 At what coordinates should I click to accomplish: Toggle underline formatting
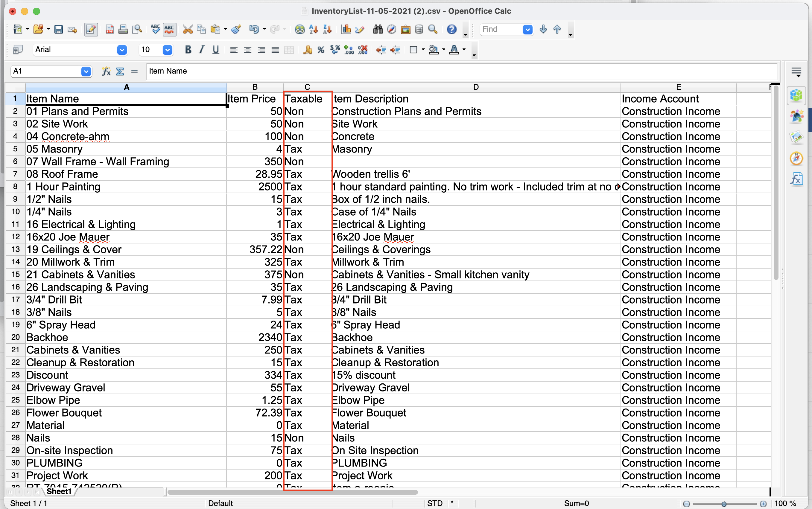coord(215,50)
